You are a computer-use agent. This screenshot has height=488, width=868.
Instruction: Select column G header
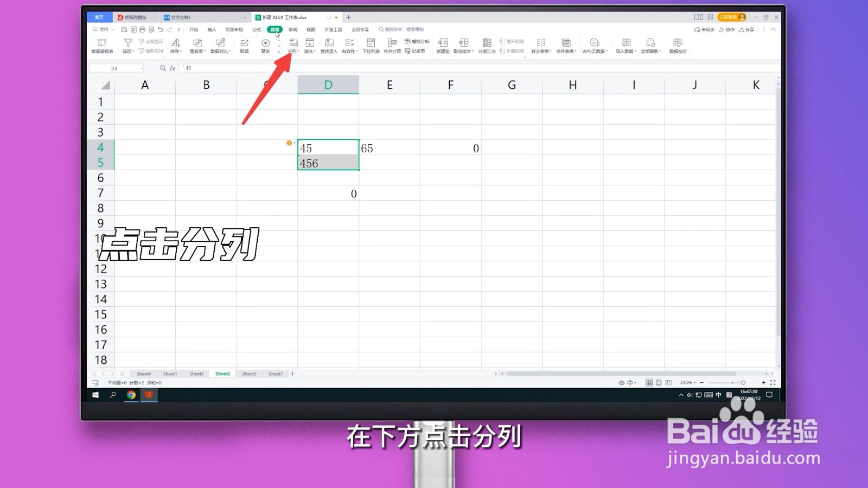pyautogui.click(x=512, y=85)
